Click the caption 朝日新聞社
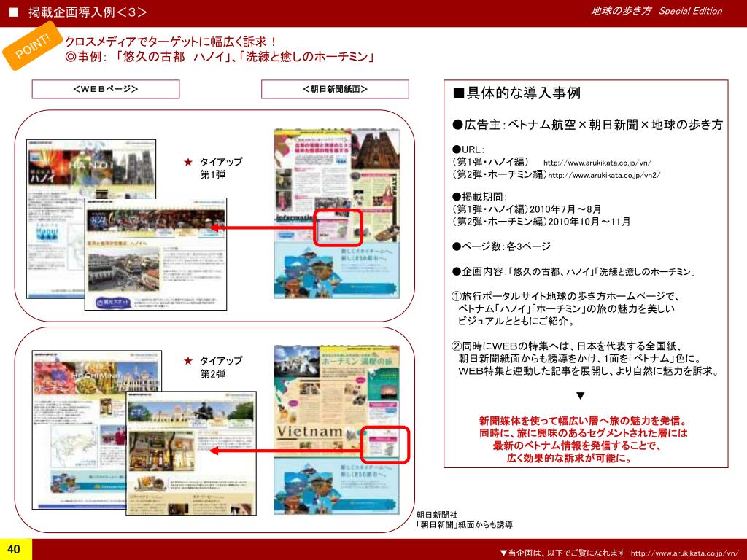 pyautogui.click(x=437, y=515)
